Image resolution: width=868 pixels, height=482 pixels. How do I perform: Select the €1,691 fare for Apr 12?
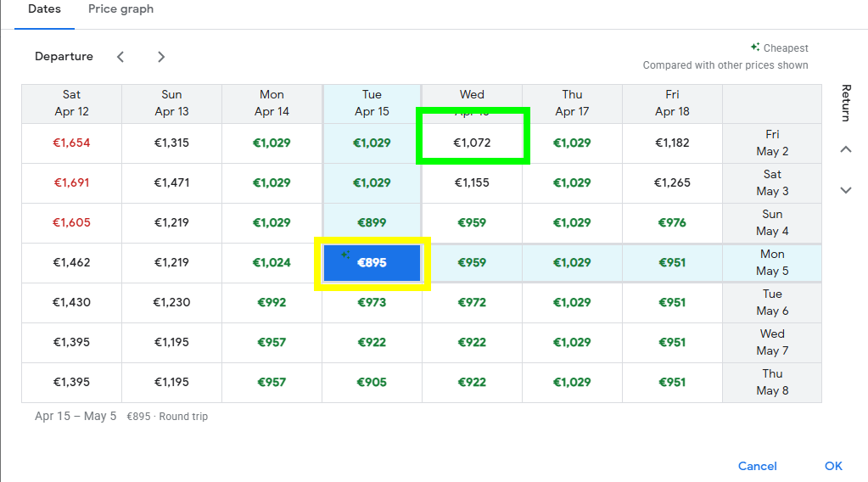coord(71,182)
